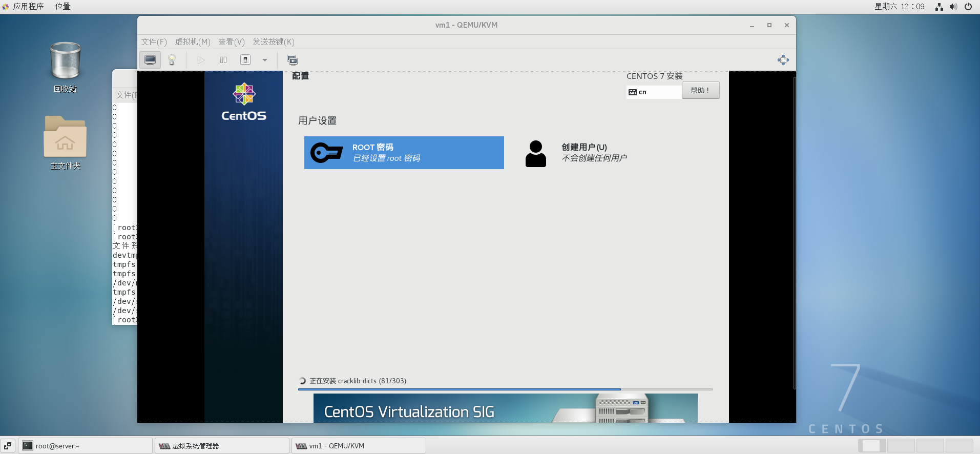Image resolution: width=980 pixels, height=454 pixels.
Task: Select the first workspace in switcher
Action: coord(871,446)
